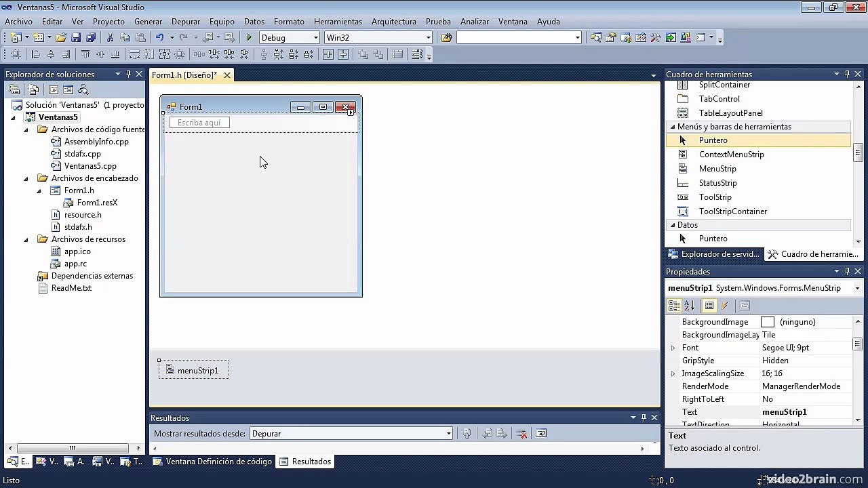Select the StatusStrip tool in the toolbox
This screenshot has height=488, width=868.
pyautogui.click(x=717, y=183)
